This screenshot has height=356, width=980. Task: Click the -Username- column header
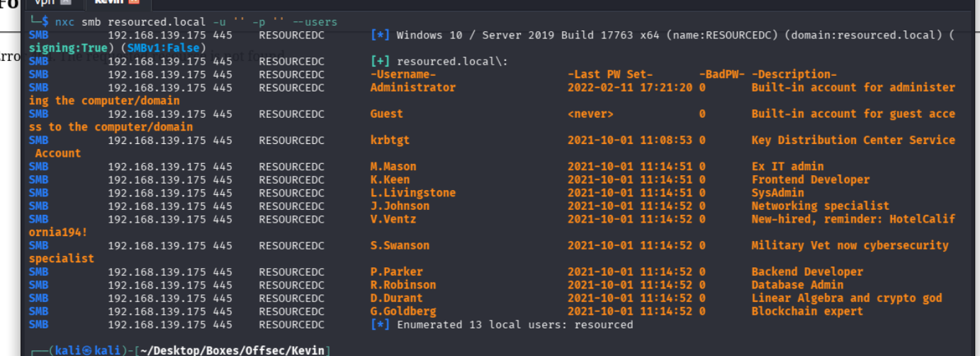[x=402, y=74]
